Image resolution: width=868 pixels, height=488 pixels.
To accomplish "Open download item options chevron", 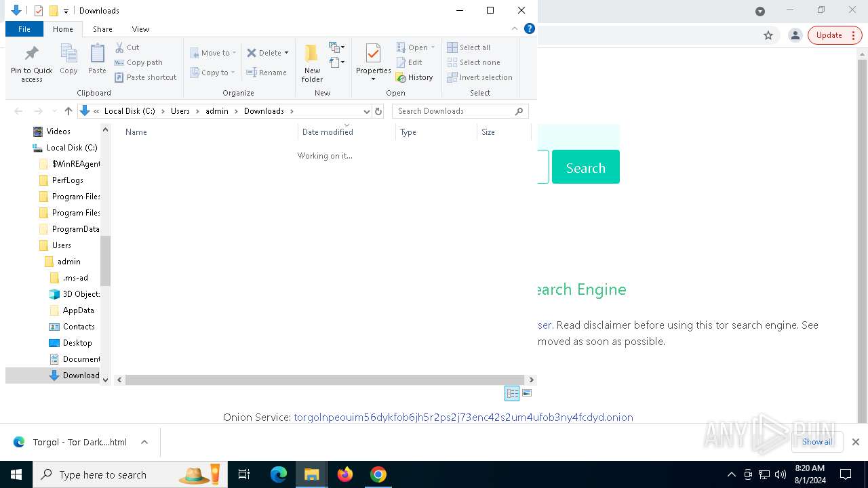I will coord(144,442).
